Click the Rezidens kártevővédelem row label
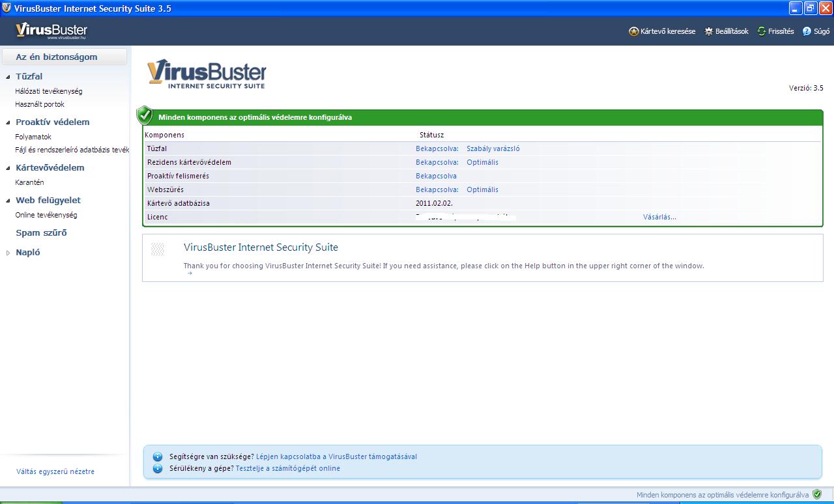The height and width of the screenshot is (504, 834). point(189,162)
